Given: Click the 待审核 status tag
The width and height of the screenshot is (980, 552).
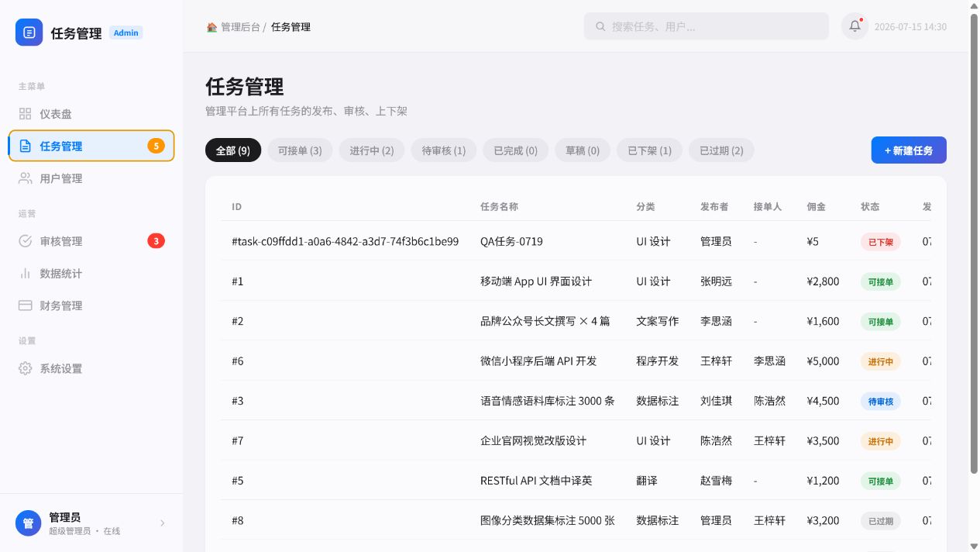Looking at the screenshot, I should click(881, 402).
